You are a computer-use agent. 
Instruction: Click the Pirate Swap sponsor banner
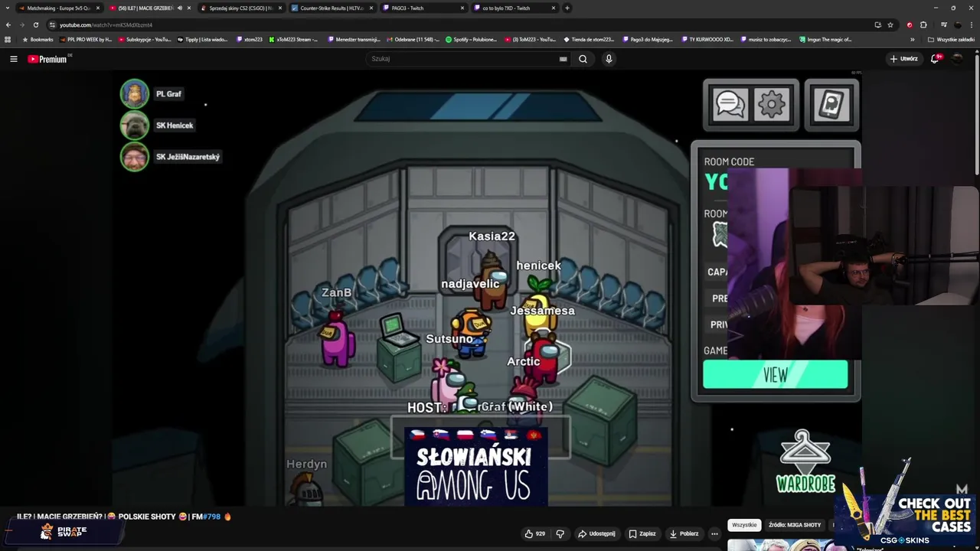65,531
